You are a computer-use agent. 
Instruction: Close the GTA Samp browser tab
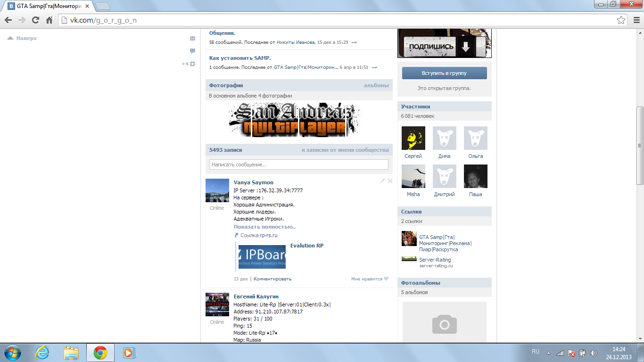[88, 6]
